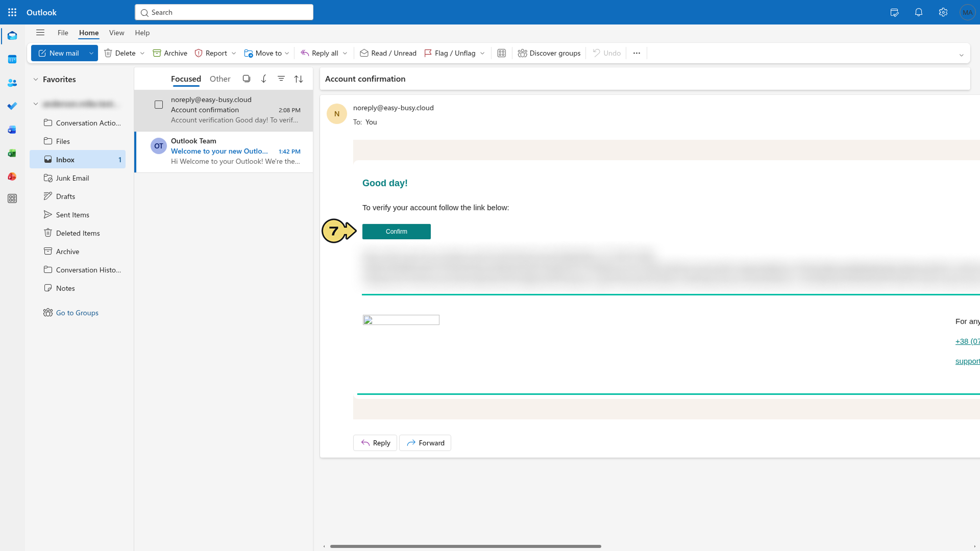Open To Do checkmark app icon
This screenshot has width=980, height=551.
click(x=12, y=106)
